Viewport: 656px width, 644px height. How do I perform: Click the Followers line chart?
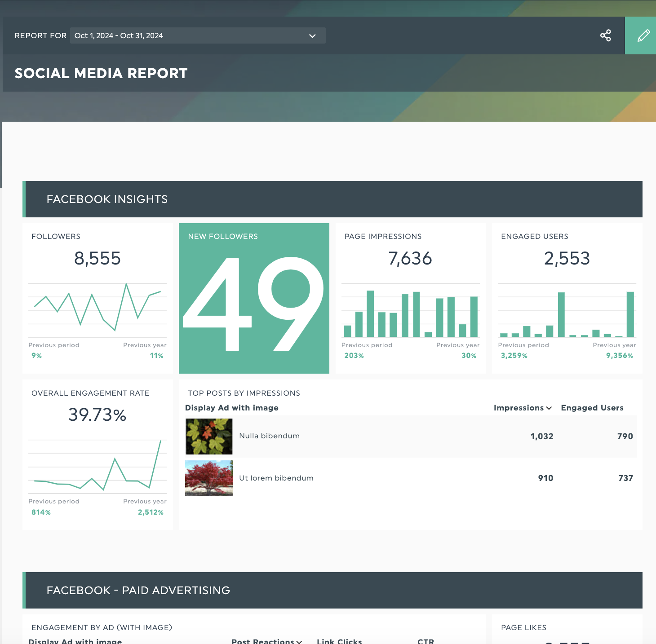point(98,310)
